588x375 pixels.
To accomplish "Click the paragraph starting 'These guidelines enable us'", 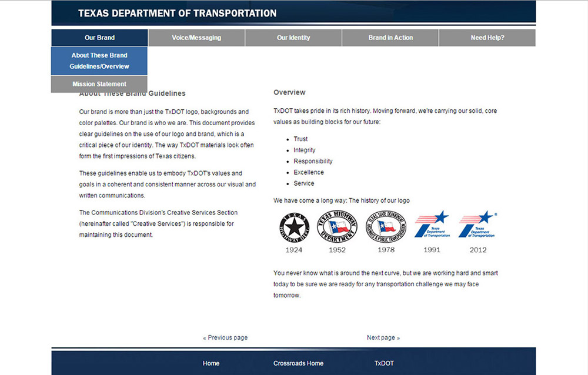I will click(x=167, y=184).
